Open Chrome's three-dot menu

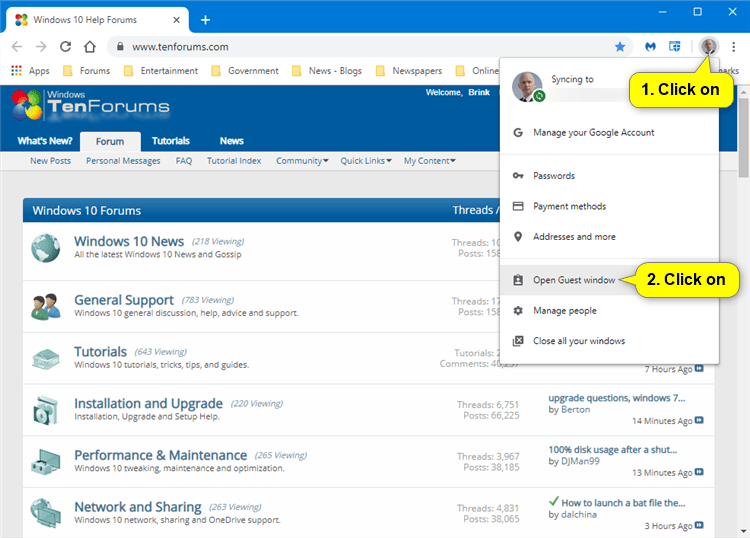(733, 46)
